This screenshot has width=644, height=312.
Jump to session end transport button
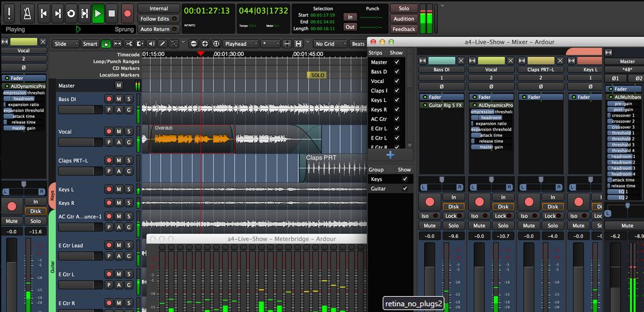[57, 13]
